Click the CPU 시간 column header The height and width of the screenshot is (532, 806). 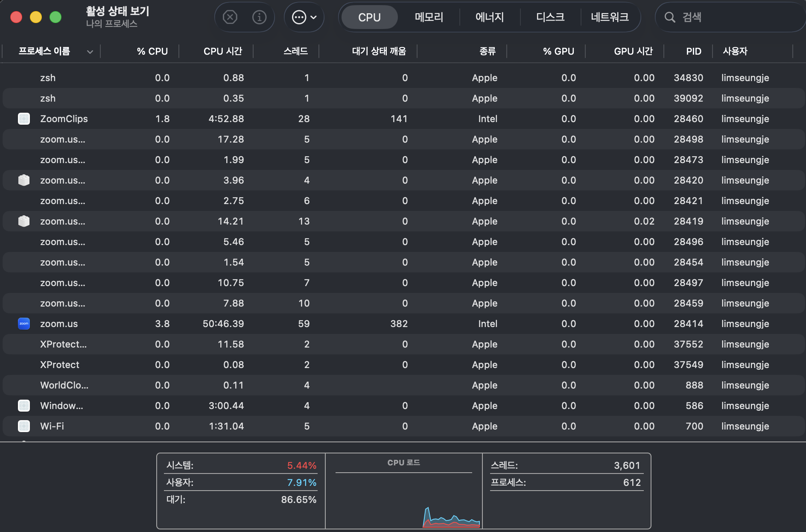tap(222, 51)
